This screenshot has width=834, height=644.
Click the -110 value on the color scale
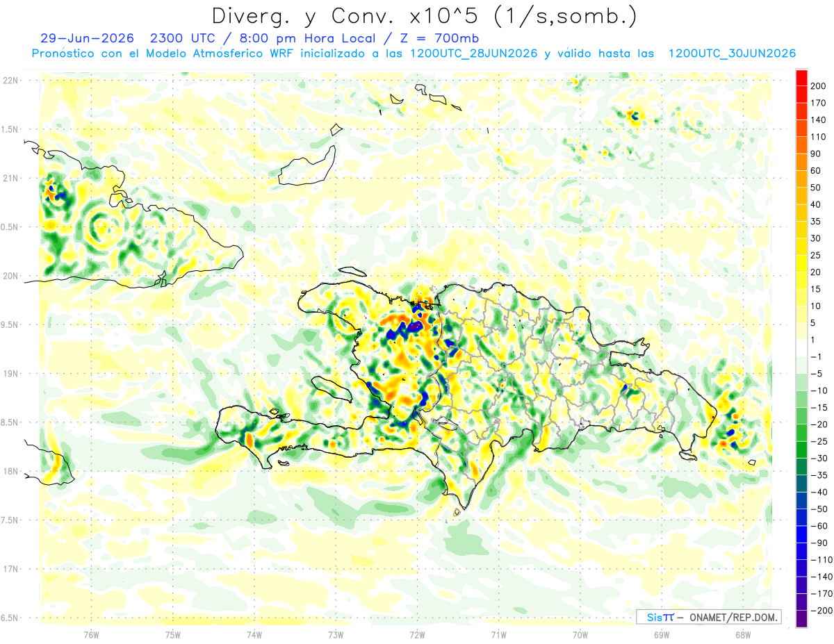pos(821,559)
